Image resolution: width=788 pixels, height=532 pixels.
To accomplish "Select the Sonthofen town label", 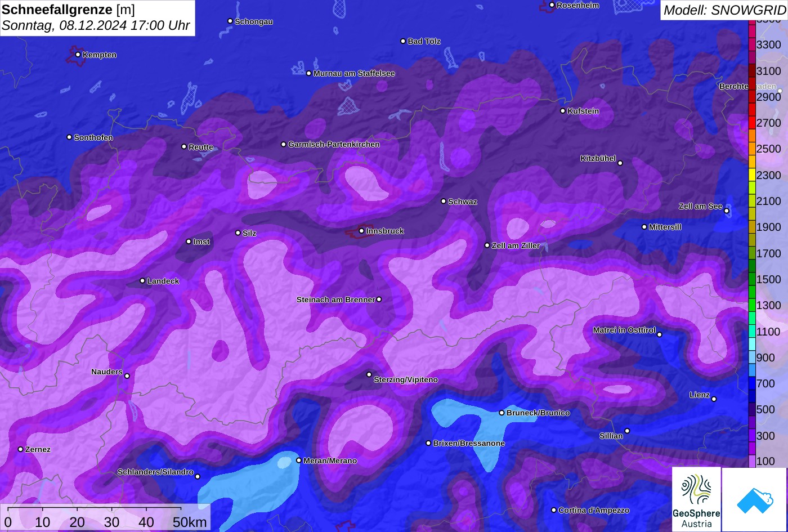I will (93, 137).
